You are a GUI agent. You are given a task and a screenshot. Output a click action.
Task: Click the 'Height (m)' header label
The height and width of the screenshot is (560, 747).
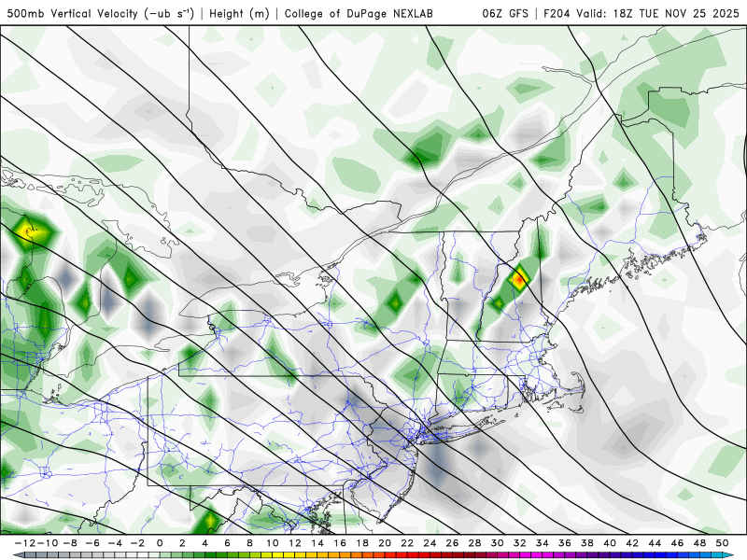click(x=239, y=13)
